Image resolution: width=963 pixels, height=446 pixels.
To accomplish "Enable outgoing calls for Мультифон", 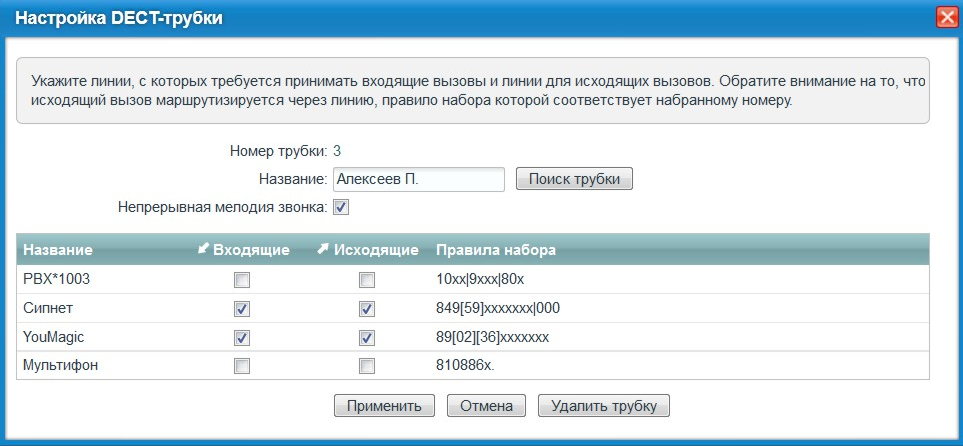I will tap(367, 367).
